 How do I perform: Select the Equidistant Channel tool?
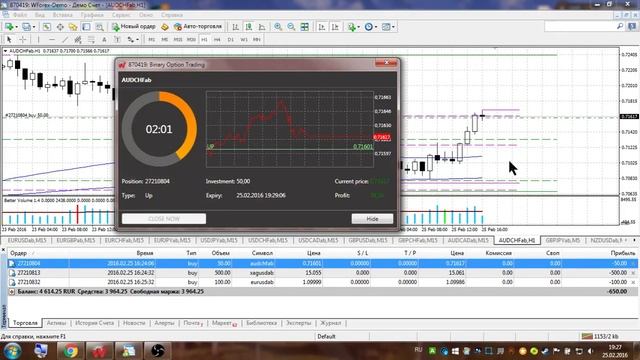[x=78, y=40]
